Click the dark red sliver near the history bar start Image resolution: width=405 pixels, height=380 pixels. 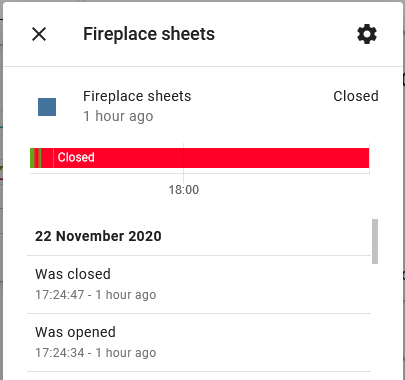point(35,158)
